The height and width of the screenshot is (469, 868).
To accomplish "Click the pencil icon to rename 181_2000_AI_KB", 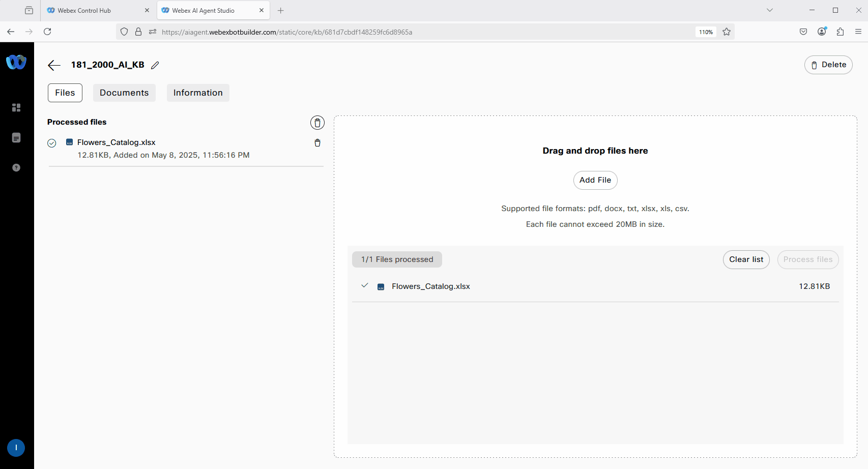I will tap(155, 65).
